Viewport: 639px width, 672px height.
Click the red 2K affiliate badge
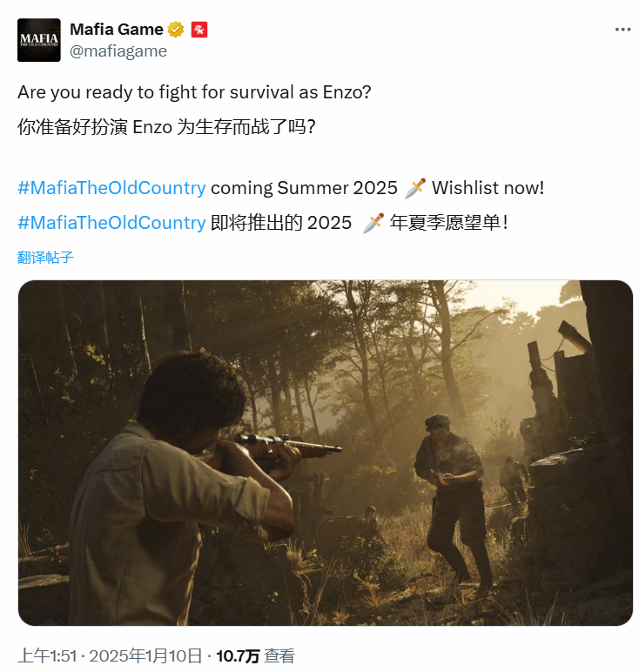coord(199,30)
